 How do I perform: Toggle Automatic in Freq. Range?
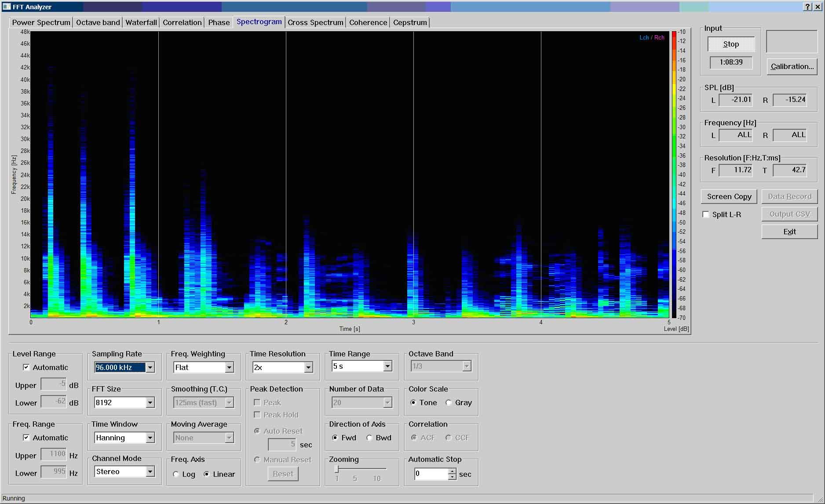[26, 438]
